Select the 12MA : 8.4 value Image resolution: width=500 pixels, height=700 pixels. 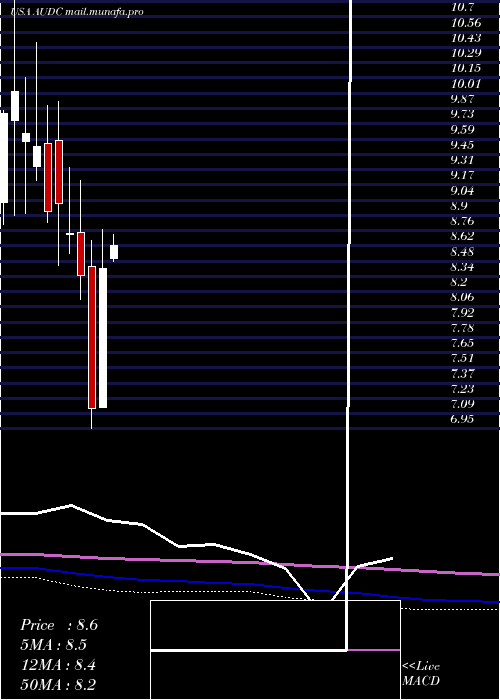[59, 665]
